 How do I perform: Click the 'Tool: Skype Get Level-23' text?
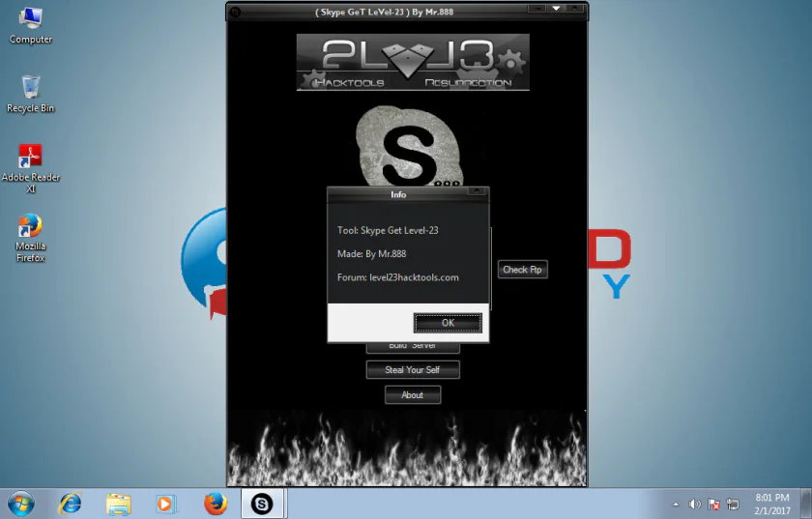tap(388, 230)
